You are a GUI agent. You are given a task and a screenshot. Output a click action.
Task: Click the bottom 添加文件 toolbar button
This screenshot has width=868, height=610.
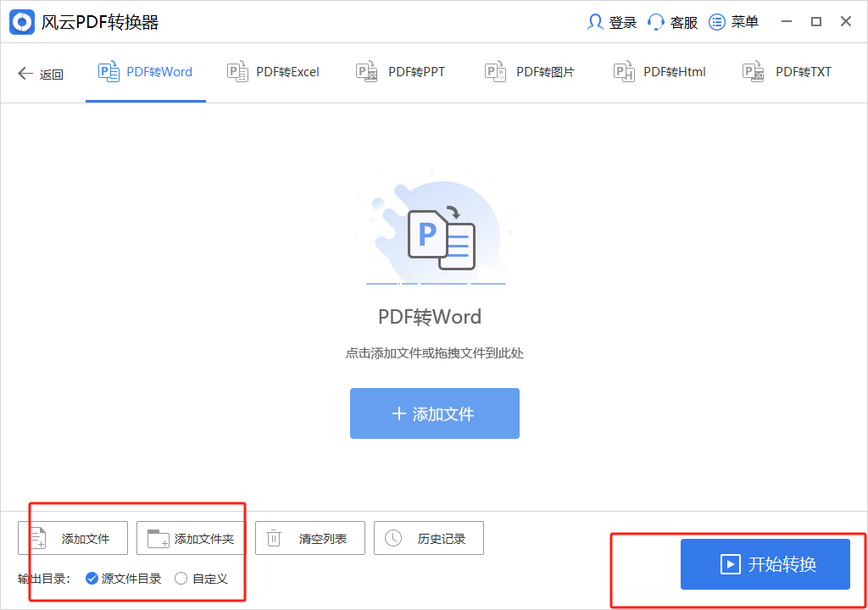(73, 538)
